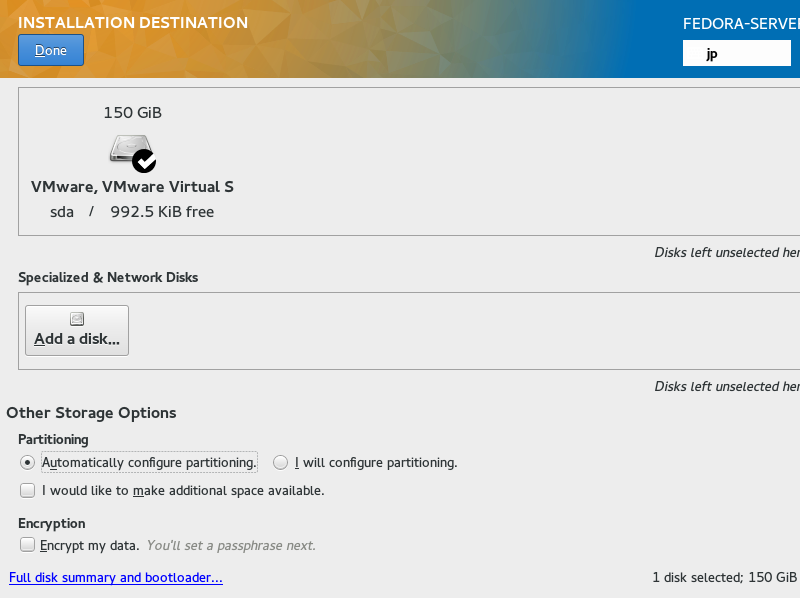Image resolution: width=800 pixels, height=598 pixels.
Task: Click the jp keyboard layout field
Action: 737,54
